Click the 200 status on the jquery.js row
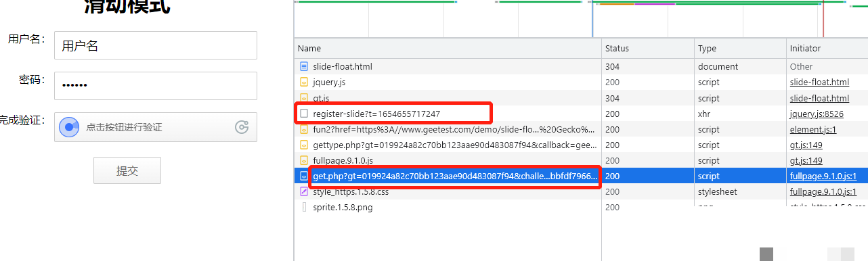The width and height of the screenshot is (868, 261). click(612, 82)
